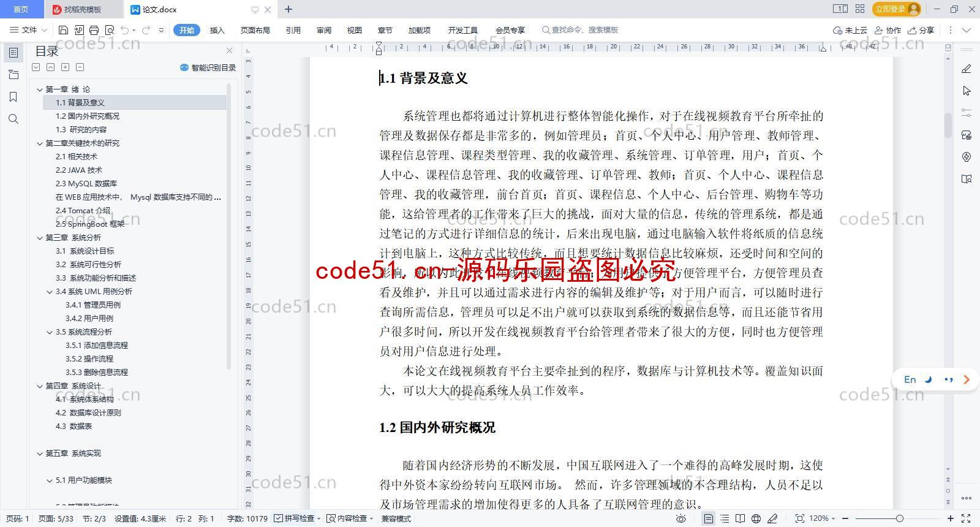
Task: Open the chapter navigation icon in left sidebar
Action: pos(13,75)
